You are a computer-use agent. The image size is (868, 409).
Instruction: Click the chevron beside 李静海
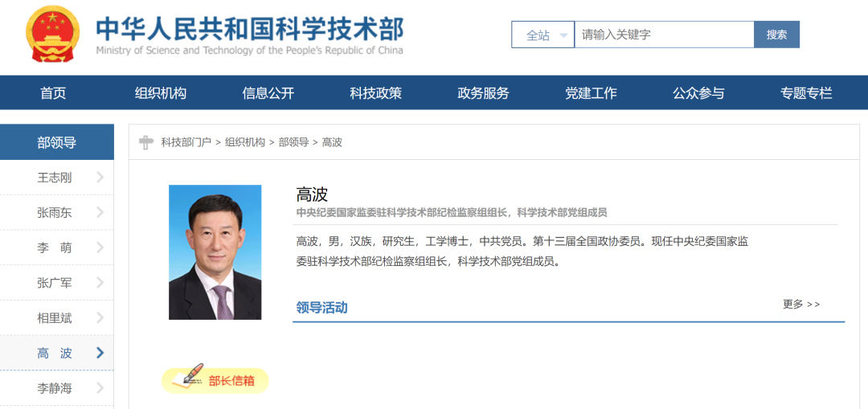pyautogui.click(x=100, y=388)
